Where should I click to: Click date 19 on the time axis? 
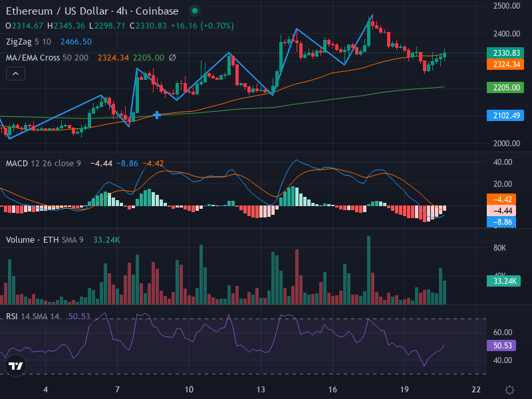(x=404, y=389)
